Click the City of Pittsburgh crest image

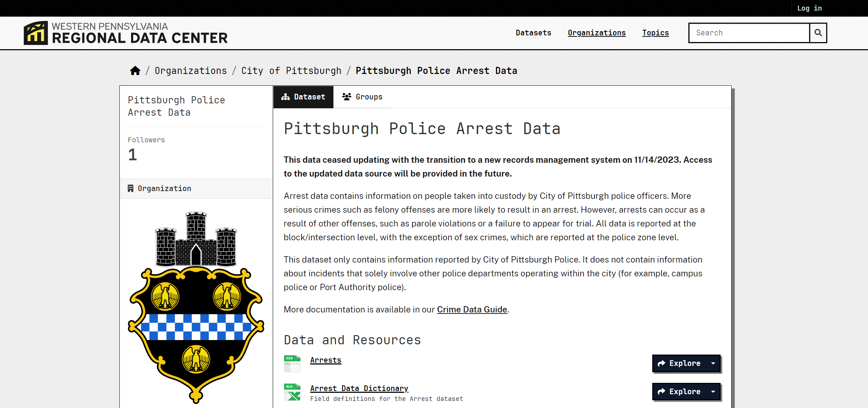tap(196, 308)
